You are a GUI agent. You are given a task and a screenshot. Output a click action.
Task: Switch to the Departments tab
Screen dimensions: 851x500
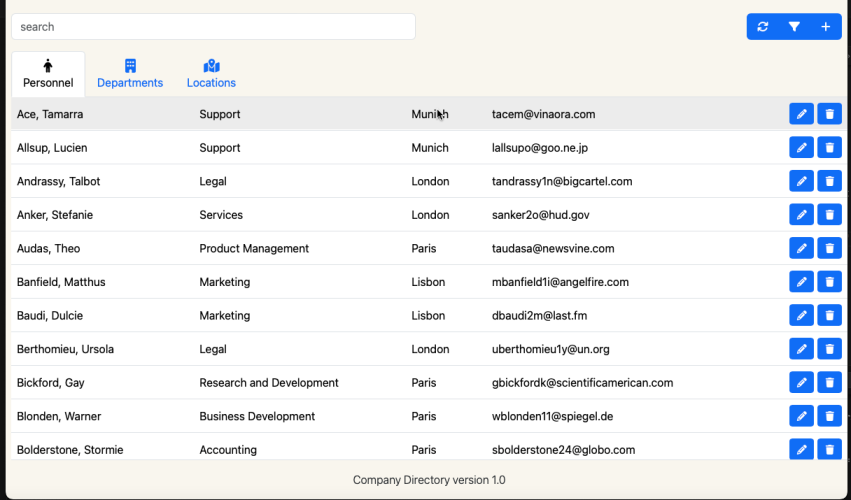130,74
